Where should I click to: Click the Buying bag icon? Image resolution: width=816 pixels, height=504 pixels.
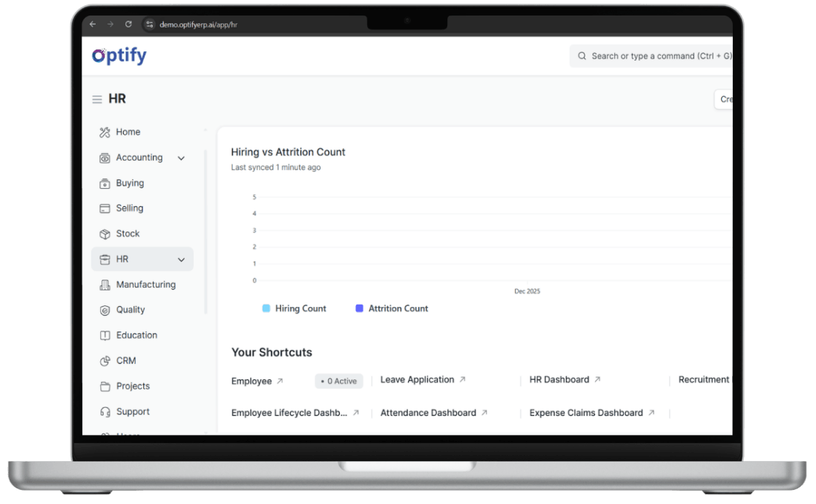[105, 183]
